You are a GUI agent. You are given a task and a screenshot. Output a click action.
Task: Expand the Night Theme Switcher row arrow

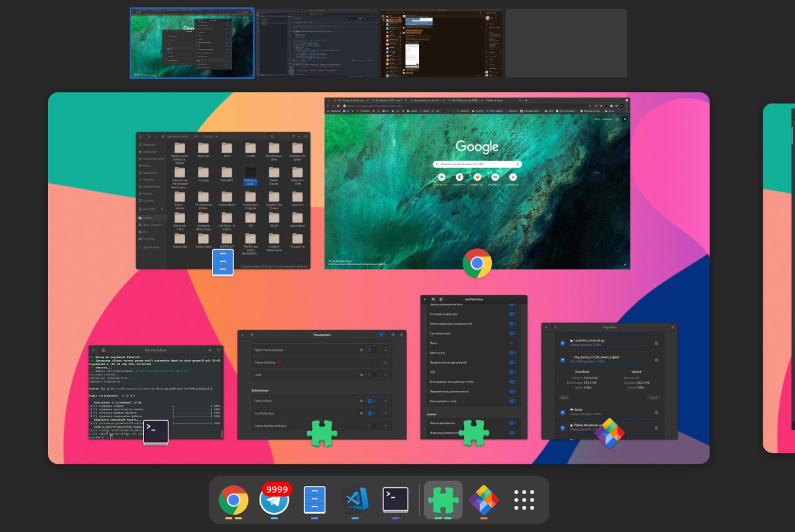[x=386, y=350]
